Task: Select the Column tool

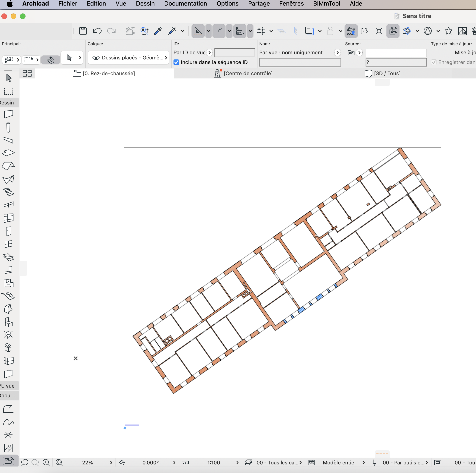Action: coord(8,127)
